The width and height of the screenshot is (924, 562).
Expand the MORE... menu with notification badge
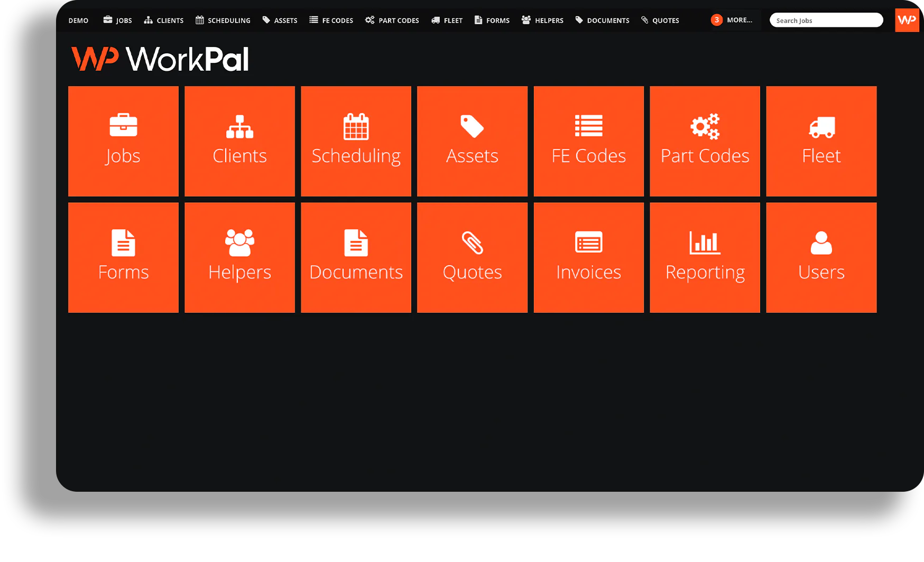coord(733,20)
